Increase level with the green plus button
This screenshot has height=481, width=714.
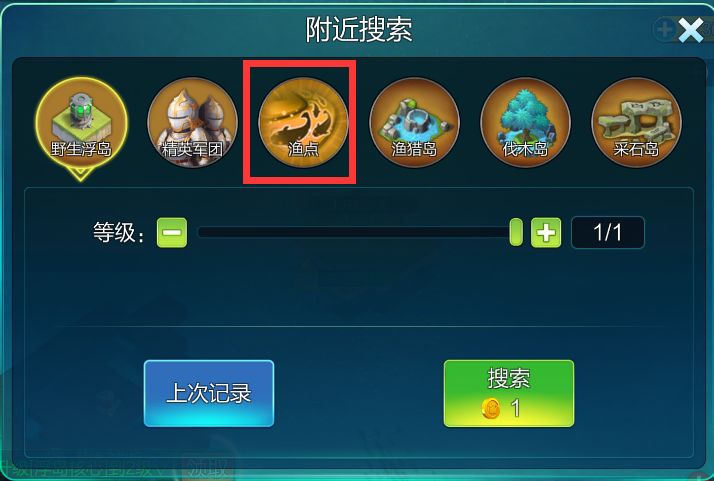pos(546,233)
